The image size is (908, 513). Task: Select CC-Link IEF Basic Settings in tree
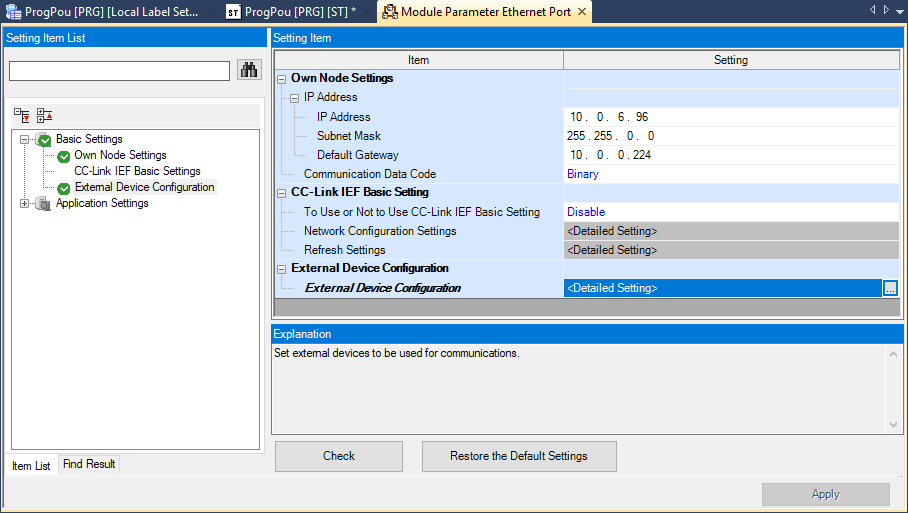pyautogui.click(x=137, y=171)
